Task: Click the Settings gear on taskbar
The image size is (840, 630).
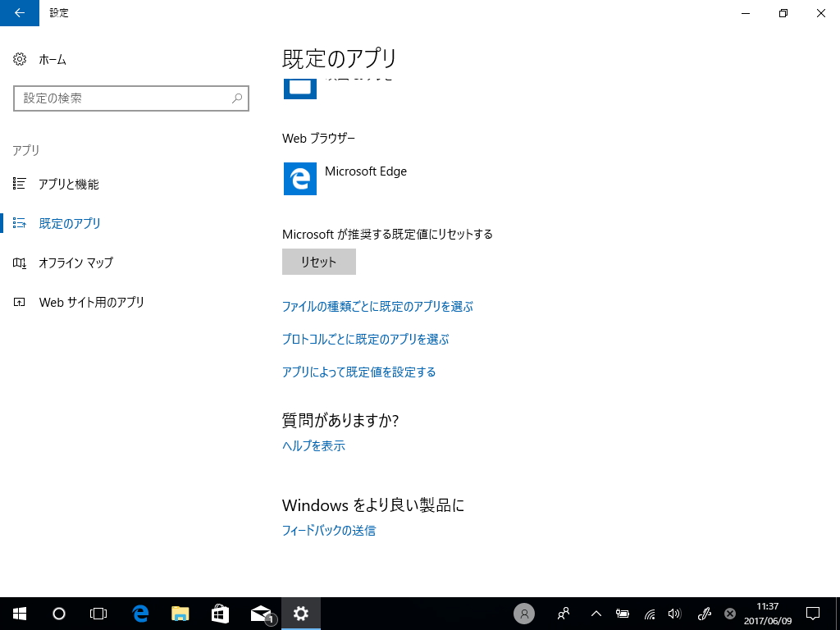Action: (300, 614)
